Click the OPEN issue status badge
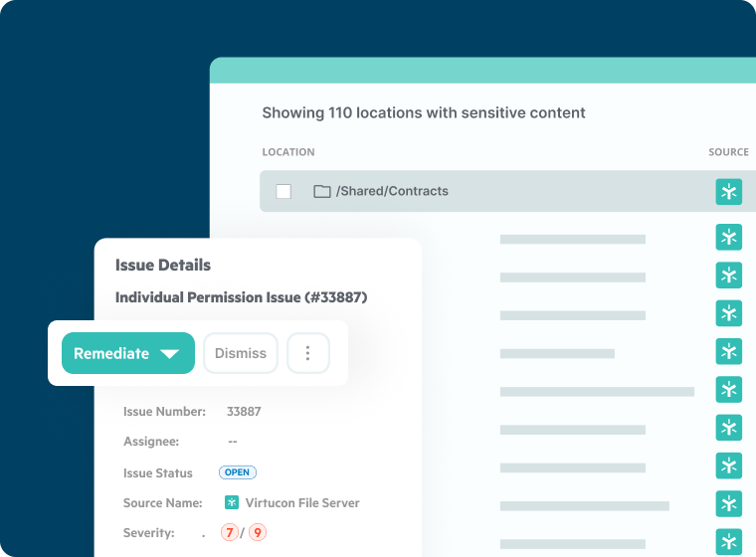 (x=238, y=472)
